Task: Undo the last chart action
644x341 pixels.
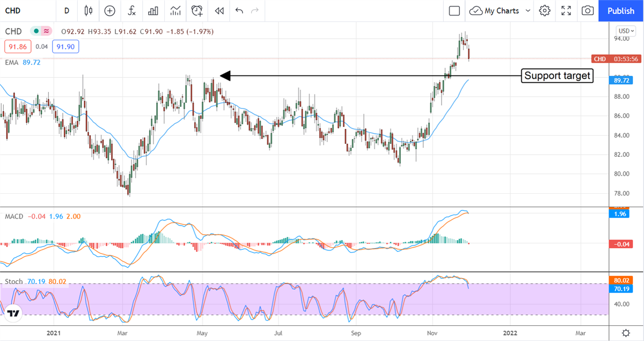Action: point(239,11)
